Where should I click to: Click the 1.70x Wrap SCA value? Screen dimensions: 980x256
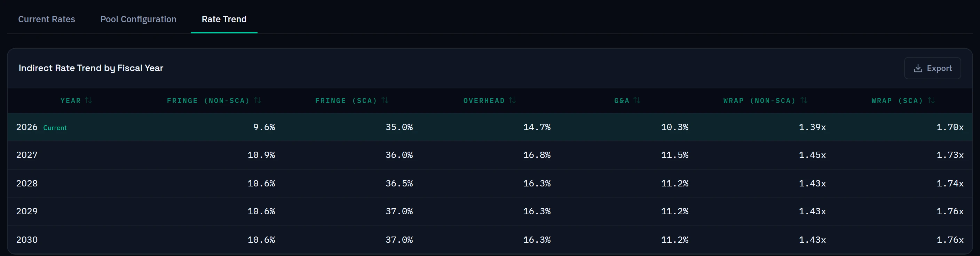pyautogui.click(x=950, y=127)
